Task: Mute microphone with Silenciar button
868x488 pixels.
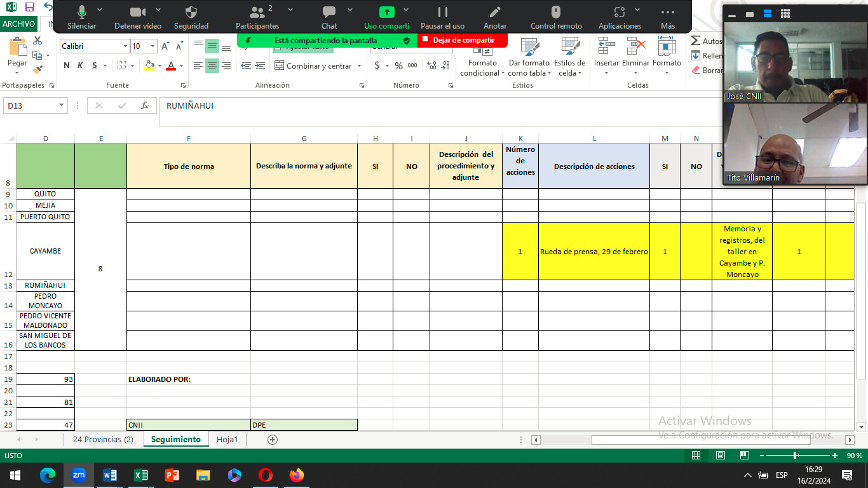Action: [x=81, y=13]
